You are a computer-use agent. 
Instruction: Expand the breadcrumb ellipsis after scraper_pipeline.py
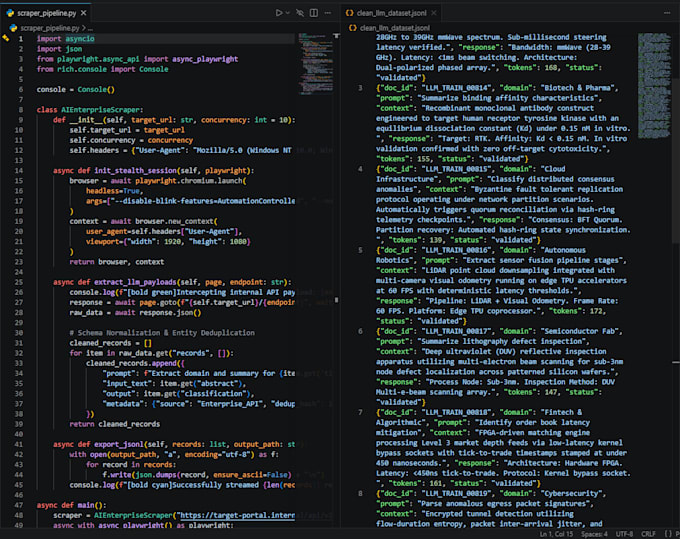click(90, 28)
